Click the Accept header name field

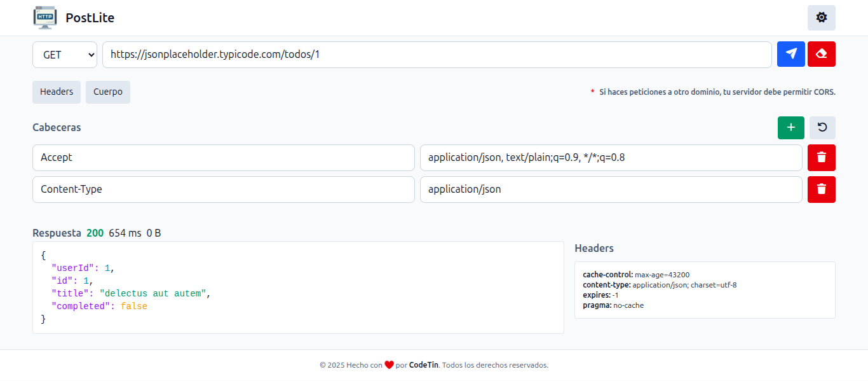pyautogui.click(x=223, y=158)
